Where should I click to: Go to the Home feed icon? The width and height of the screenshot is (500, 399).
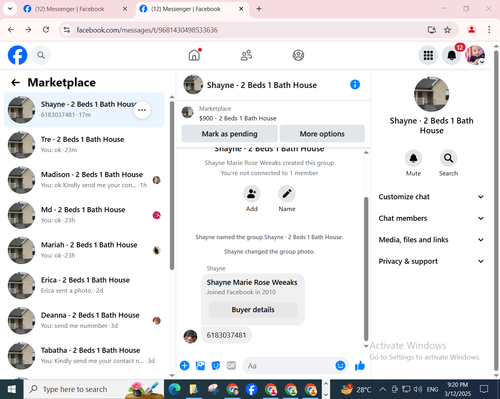click(194, 55)
